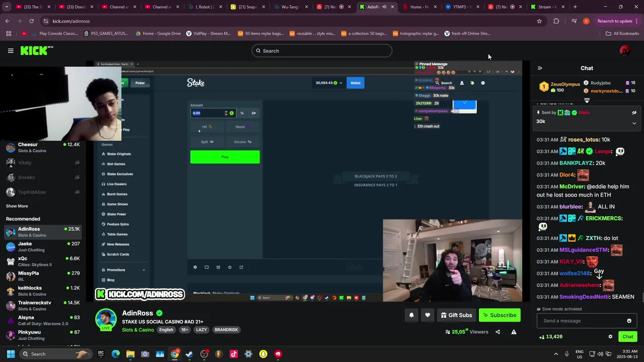Open a new browser tab
Screen dimensions: 644x362
[575, 7]
